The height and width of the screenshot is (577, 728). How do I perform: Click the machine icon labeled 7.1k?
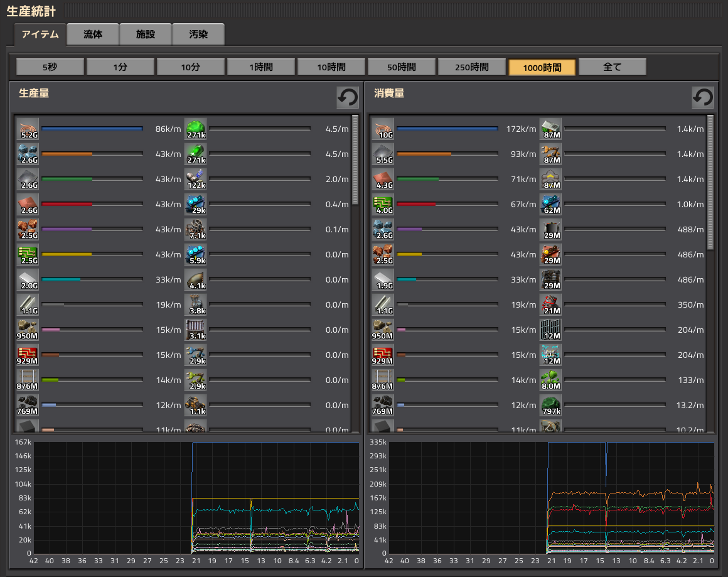[x=195, y=229]
